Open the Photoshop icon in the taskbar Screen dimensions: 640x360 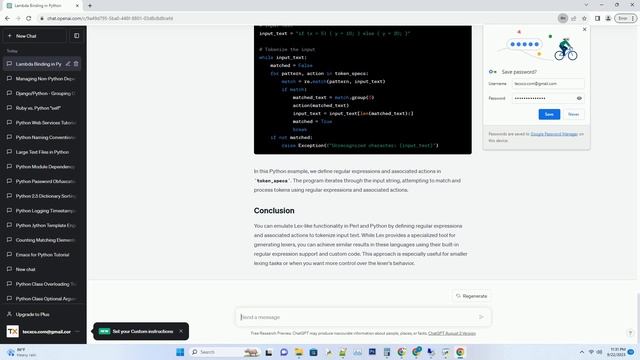(x=372, y=352)
